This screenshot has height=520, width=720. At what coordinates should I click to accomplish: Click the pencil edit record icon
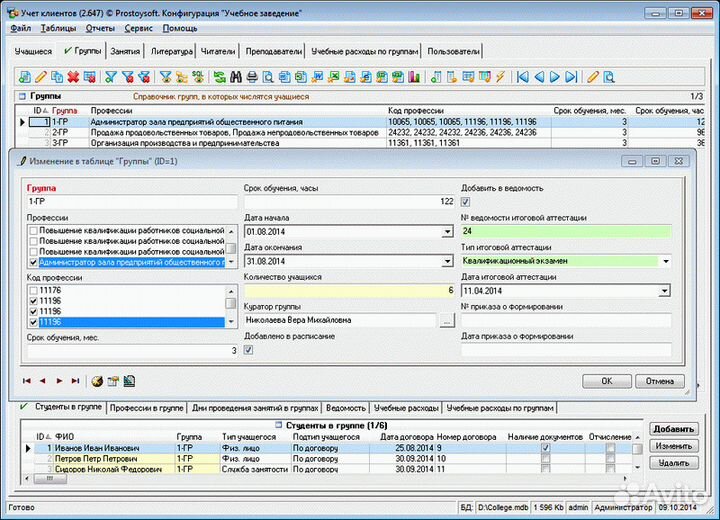[x=41, y=77]
